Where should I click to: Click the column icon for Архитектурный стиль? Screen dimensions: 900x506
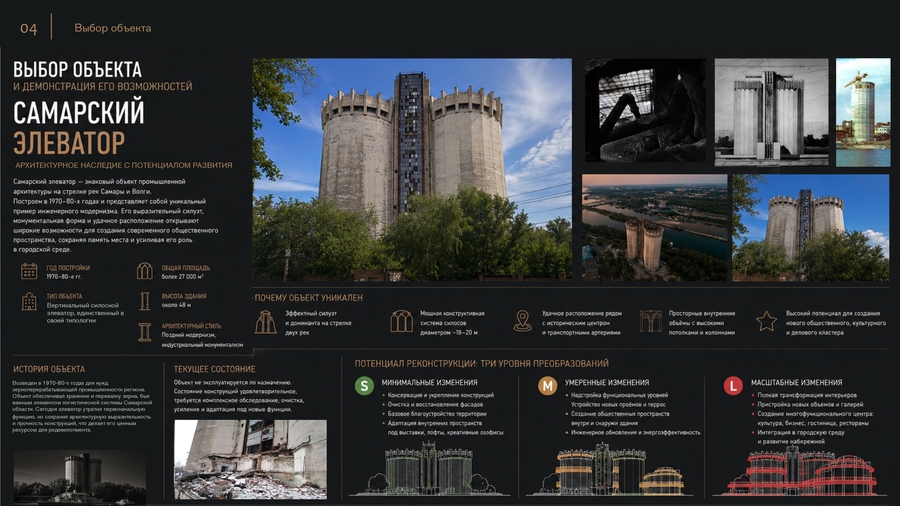pos(145,332)
